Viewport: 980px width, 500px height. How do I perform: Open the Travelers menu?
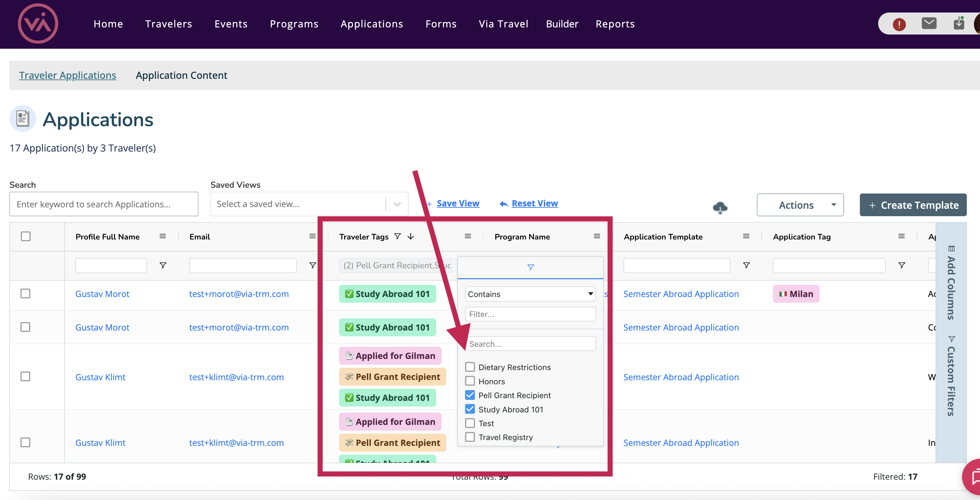169,24
